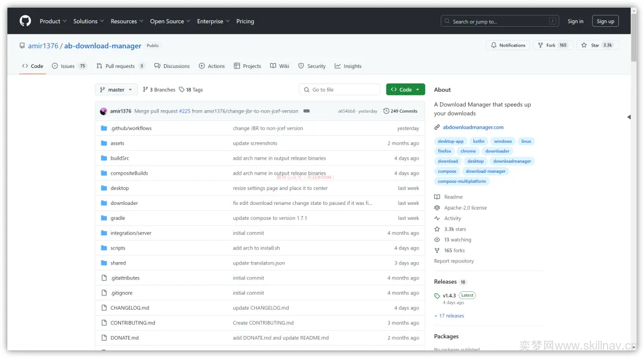Switch to the Discussions tab
644x358 pixels.
[x=172, y=66]
